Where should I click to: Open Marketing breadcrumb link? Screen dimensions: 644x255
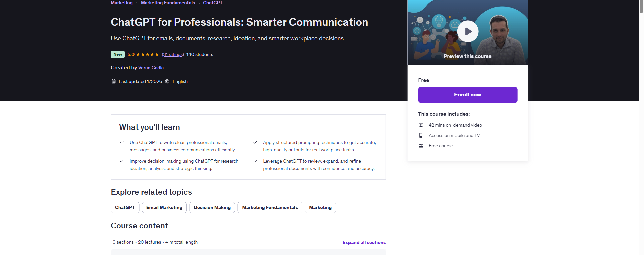122,3
